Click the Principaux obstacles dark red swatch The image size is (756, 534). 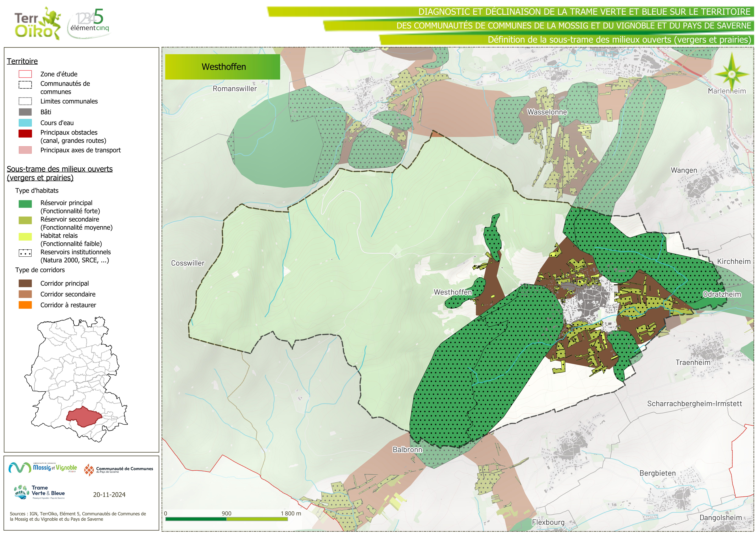pyautogui.click(x=25, y=133)
